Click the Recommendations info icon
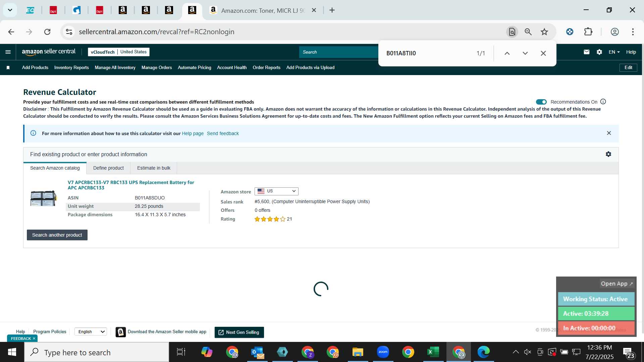This screenshot has height=362, width=644. tap(603, 102)
